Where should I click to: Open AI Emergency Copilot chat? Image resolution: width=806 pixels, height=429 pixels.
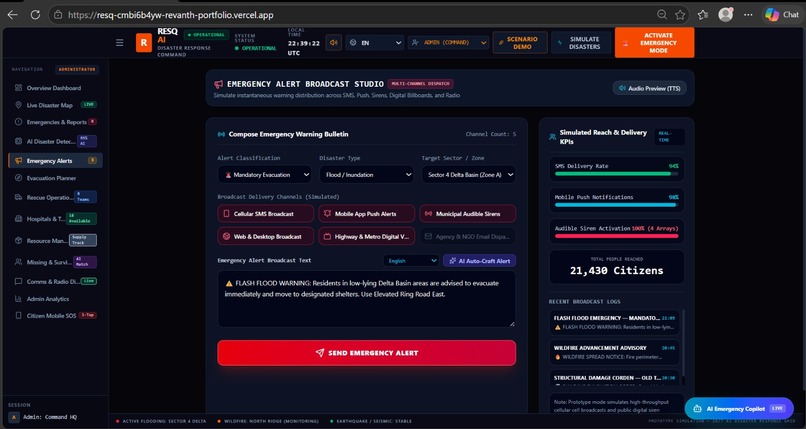tap(739, 408)
